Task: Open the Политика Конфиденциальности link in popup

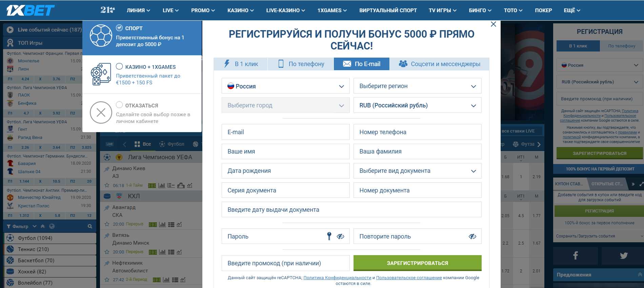Action: [337, 278]
